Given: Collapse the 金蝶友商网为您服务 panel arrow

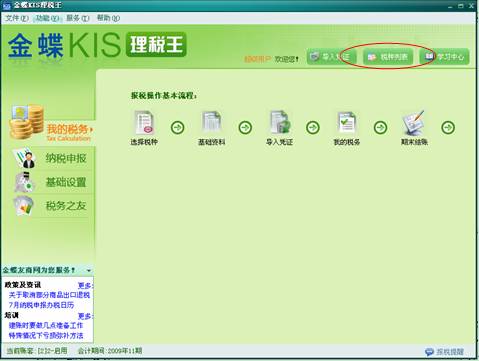Looking at the screenshot, I should pyautogui.click(x=89, y=270).
